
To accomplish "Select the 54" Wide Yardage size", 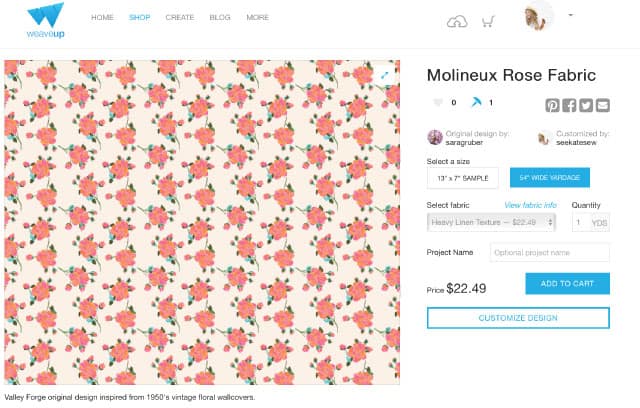I will pyautogui.click(x=550, y=177).
